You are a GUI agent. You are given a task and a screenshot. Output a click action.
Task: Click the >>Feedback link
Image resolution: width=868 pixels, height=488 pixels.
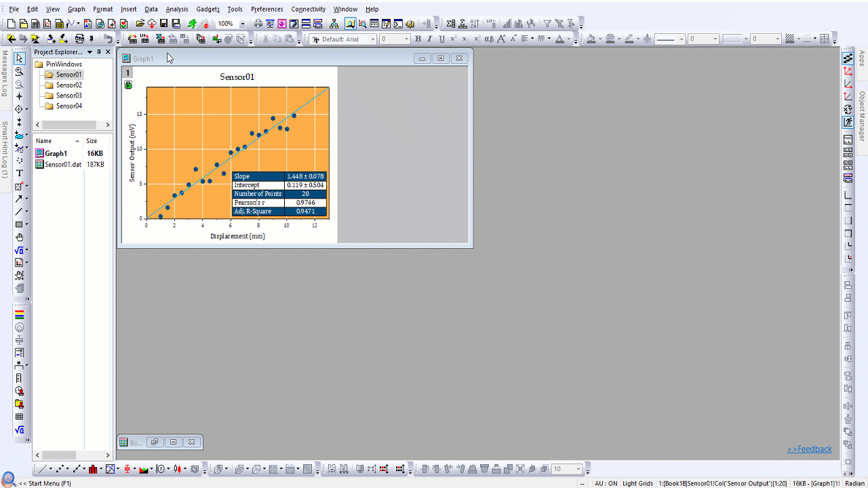click(809, 449)
